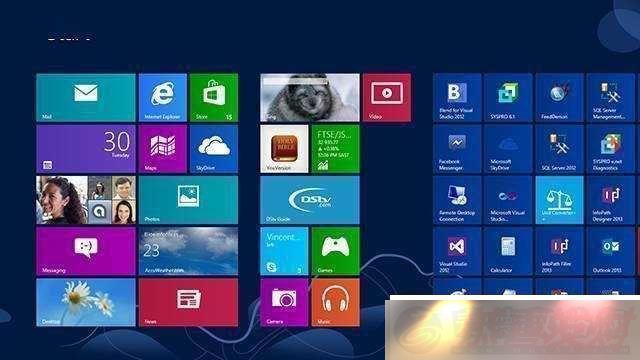Open the Games Xbox controller tile

[336, 251]
